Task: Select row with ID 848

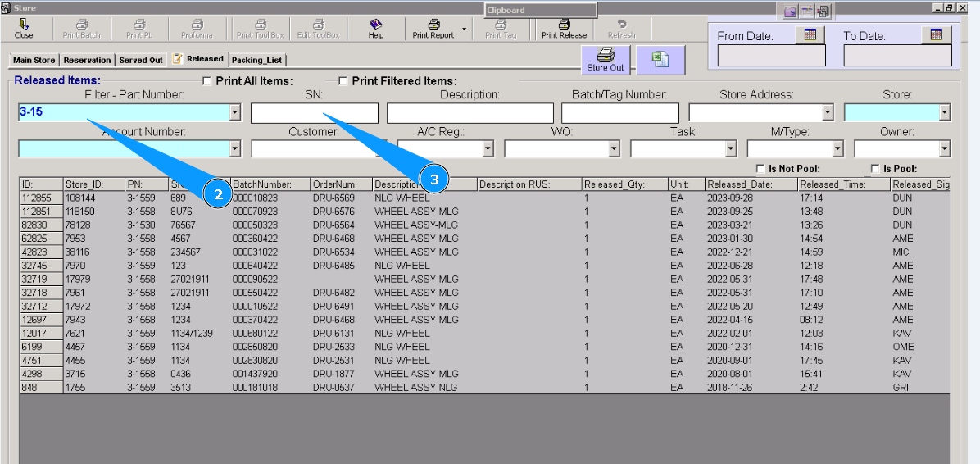Action: pos(41,387)
